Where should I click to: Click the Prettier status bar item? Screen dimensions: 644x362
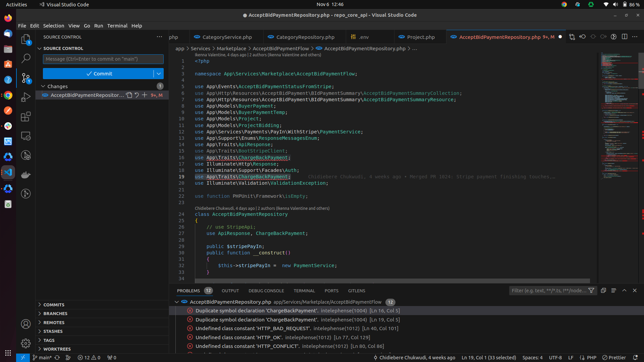coord(614,358)
